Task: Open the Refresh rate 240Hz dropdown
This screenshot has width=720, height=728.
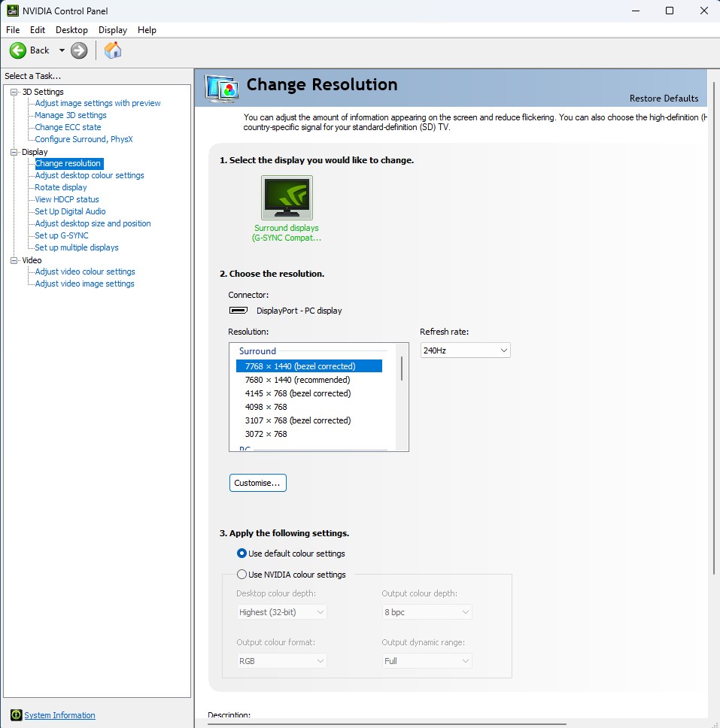Action: tap(465, 350)
